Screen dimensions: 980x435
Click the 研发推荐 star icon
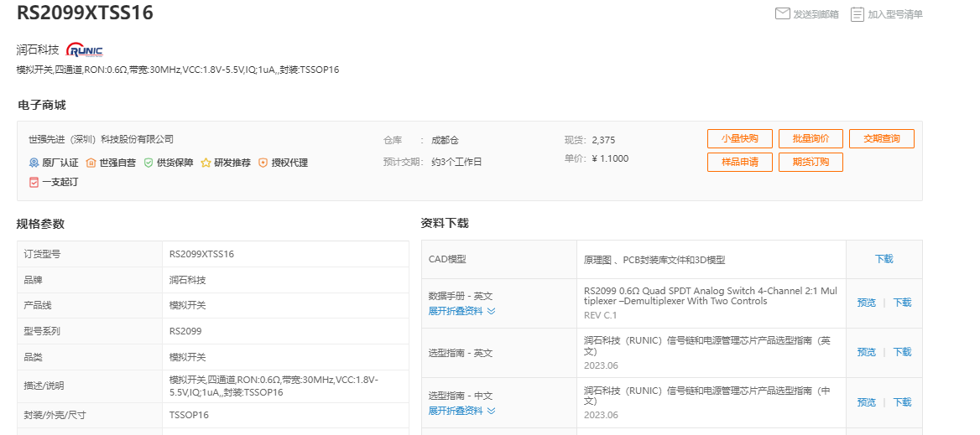206,163
